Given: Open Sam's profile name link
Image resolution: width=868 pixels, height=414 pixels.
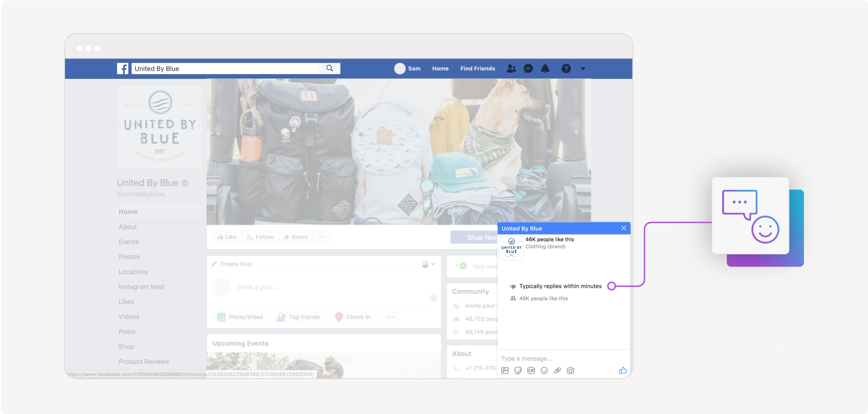Looking at the screenshot, I should (414, 69).
